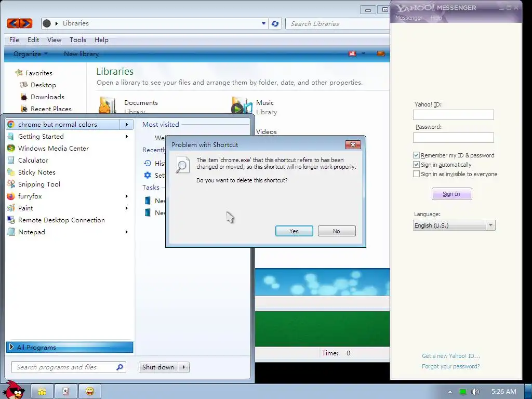Click the back arrow in Explorer
This screenshot has height=399, width=532.
click(x=13, y=23)
